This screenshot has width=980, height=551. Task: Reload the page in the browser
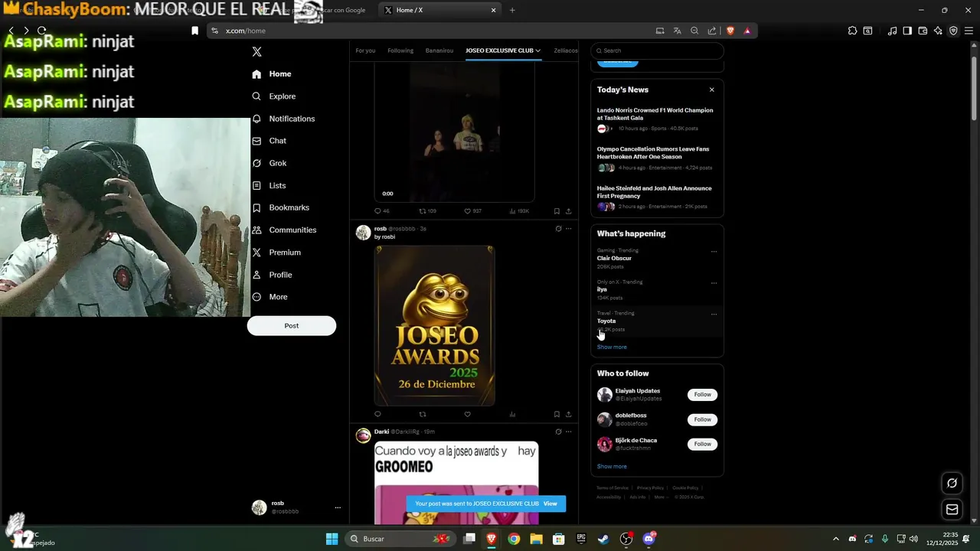pyautogui.click(x=41, y=31)
